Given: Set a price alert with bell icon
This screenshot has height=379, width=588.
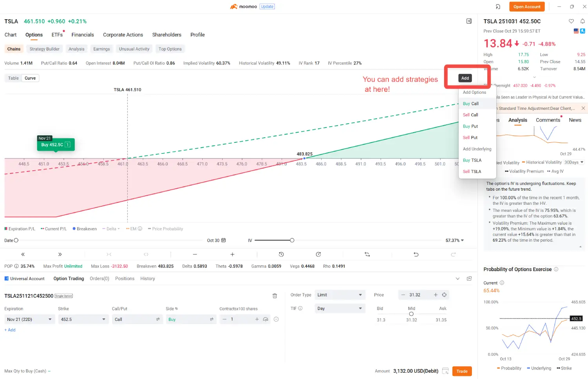Looking at the screenshot, I should 583,21.
